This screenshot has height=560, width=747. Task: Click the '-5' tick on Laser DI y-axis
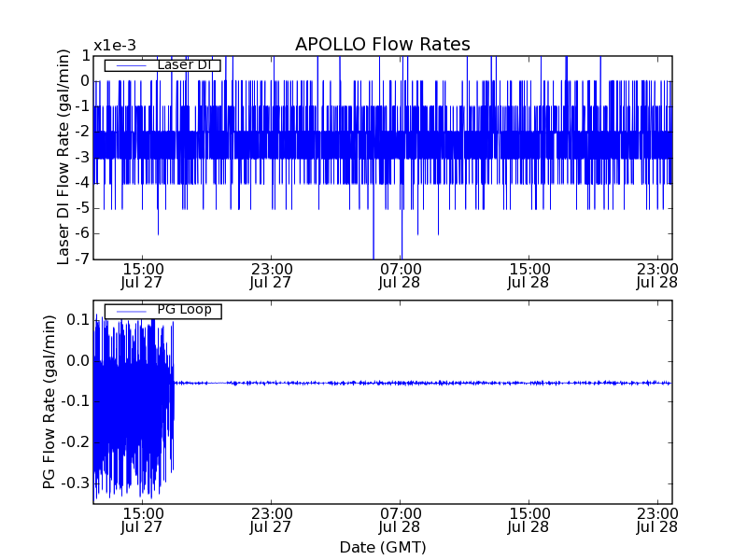pos(82,208)
